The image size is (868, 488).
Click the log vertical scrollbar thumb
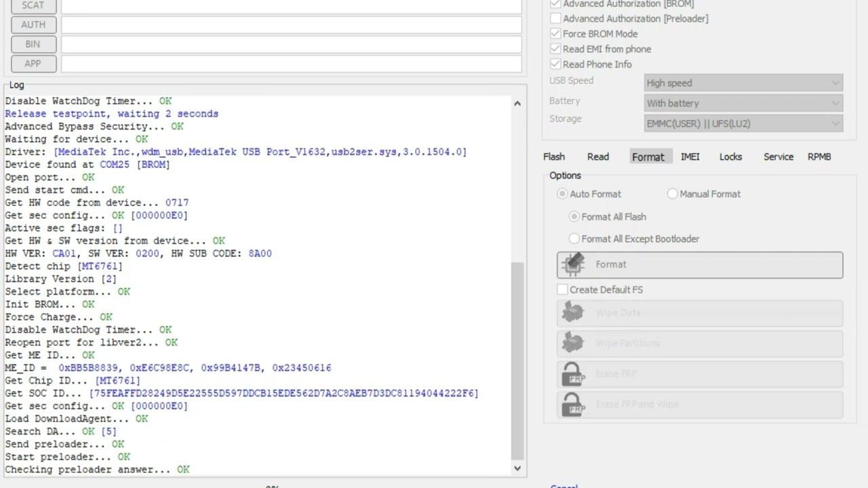pyautogui.click(x=517, y=361)
